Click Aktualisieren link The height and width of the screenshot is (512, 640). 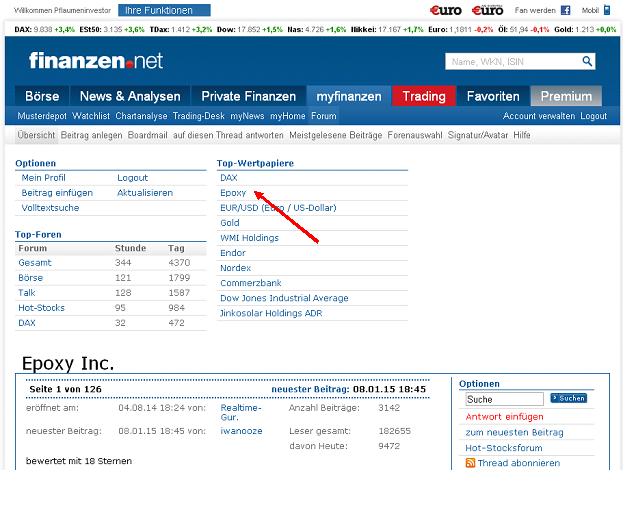[145, 193]
